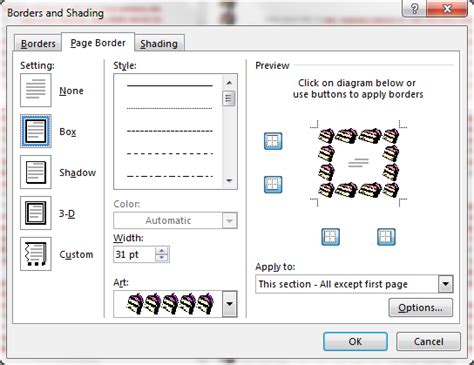Viewport: 474px width, 365px height.
Task: Click the 3-D setting label
Action: tap(67, 214)
